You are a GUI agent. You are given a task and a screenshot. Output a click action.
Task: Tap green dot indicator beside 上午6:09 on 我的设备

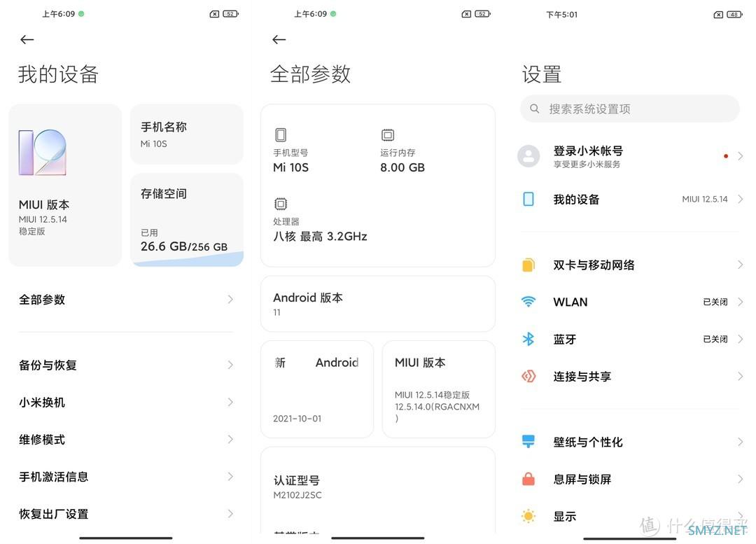pyautogui.click(x=81, y=14)
